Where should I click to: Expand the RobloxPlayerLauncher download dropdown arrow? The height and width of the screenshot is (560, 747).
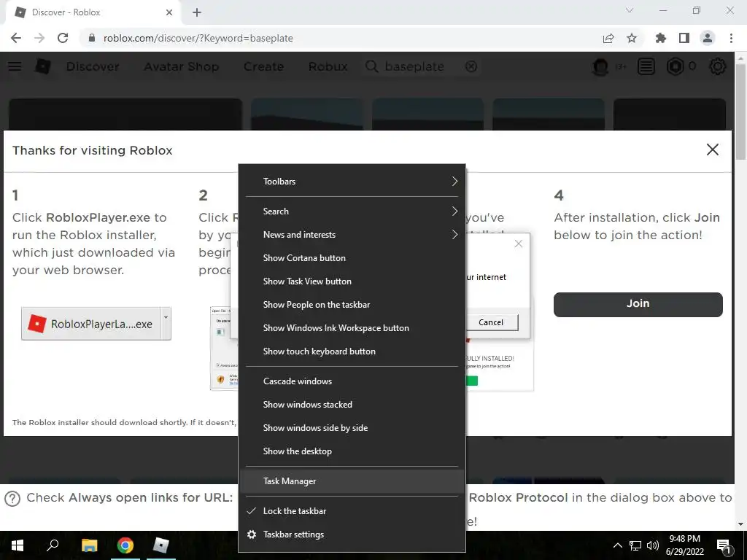[166, 324]
